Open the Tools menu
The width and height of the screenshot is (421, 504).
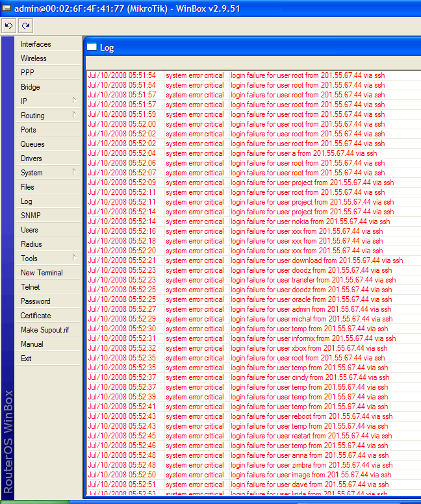[x=48, y=258]
